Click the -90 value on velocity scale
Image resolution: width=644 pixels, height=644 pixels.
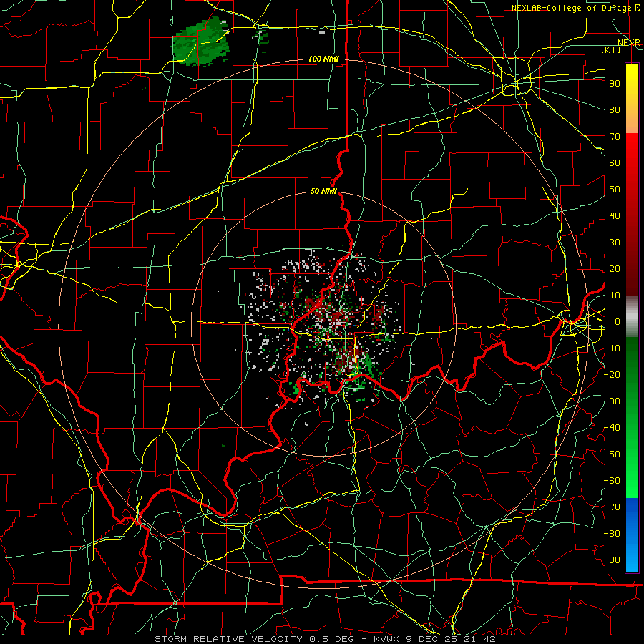tap(613, 560)
